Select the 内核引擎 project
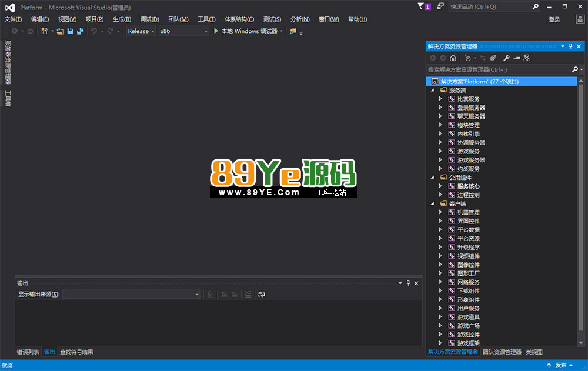This screenshot has height=371, width=588. coord(469,134)
